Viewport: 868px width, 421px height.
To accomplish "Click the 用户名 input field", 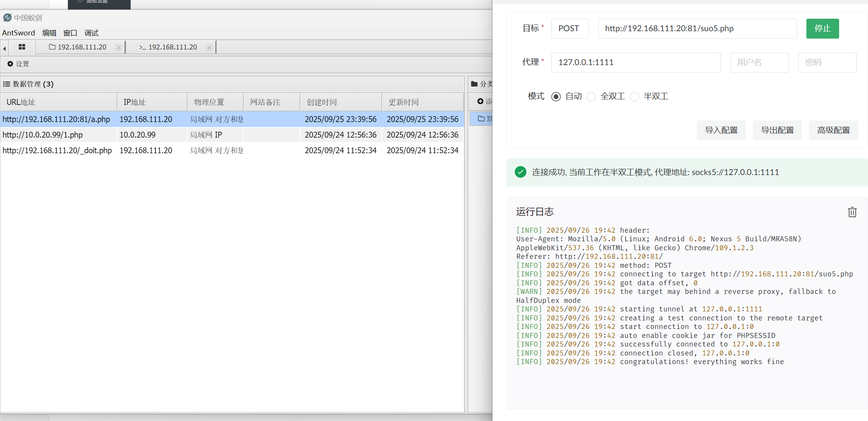I will coord(759,62).
